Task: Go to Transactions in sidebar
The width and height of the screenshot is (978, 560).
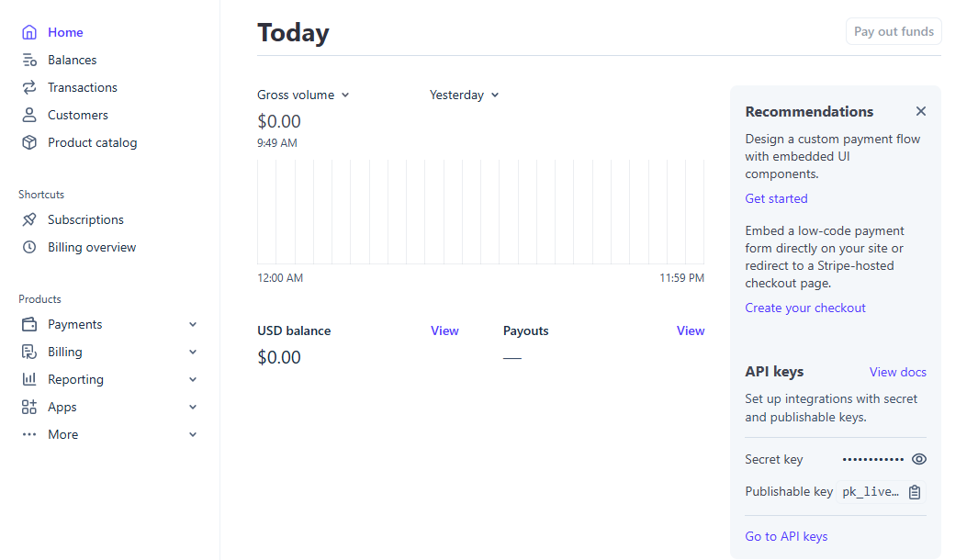Action: coord(83,87)
